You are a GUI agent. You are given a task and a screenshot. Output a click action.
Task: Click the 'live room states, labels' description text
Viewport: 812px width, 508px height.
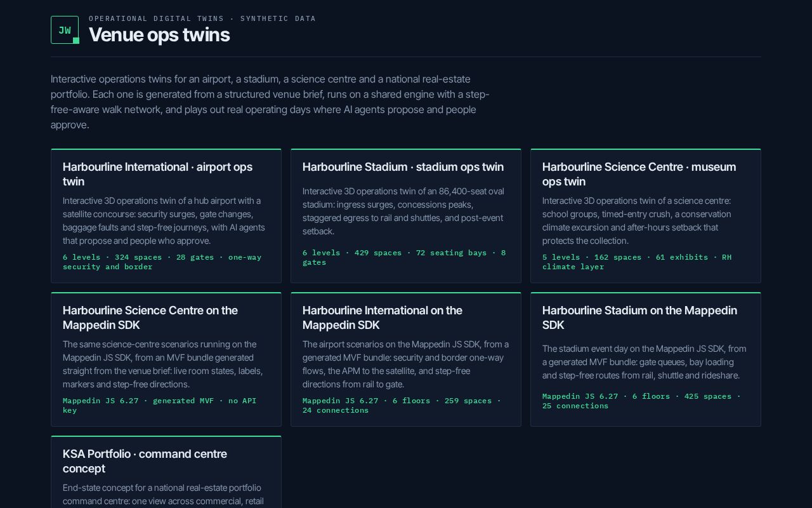[x=162, y=364]
